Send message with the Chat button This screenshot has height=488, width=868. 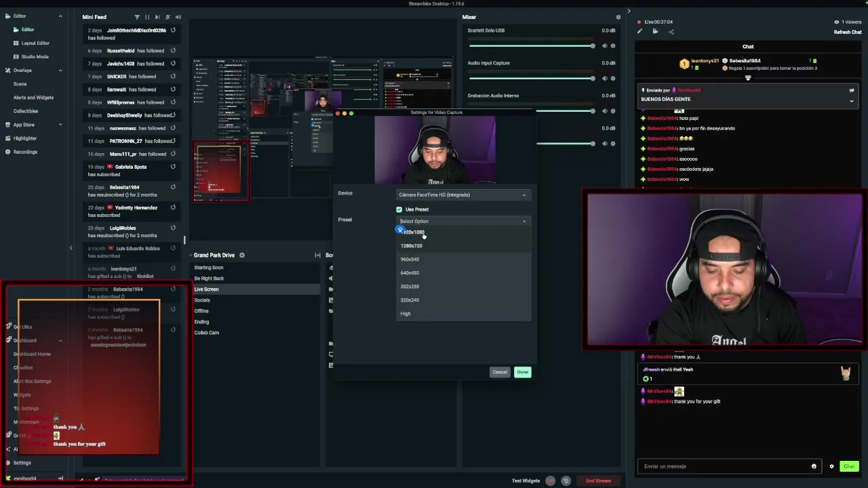click(x=849, y=466)
